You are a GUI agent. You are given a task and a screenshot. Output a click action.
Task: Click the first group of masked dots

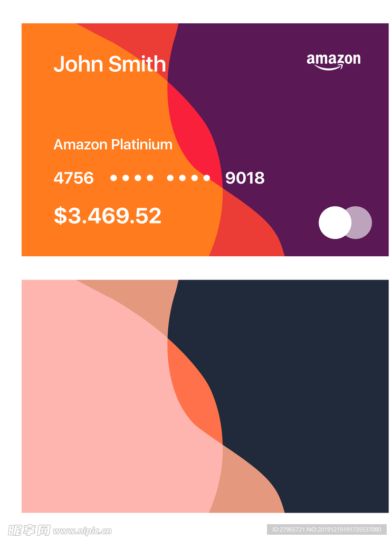[x=131, y=178]
